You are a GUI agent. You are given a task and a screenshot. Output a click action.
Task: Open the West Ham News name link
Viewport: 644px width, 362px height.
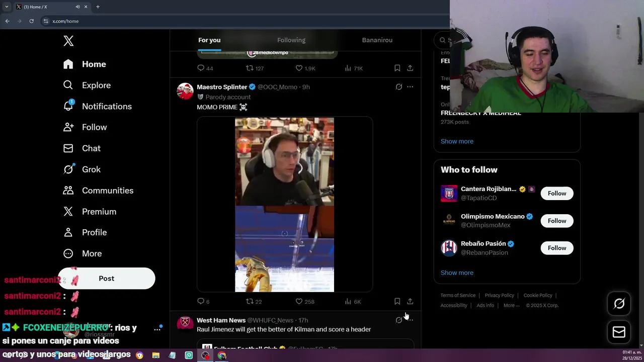[221, 320]
